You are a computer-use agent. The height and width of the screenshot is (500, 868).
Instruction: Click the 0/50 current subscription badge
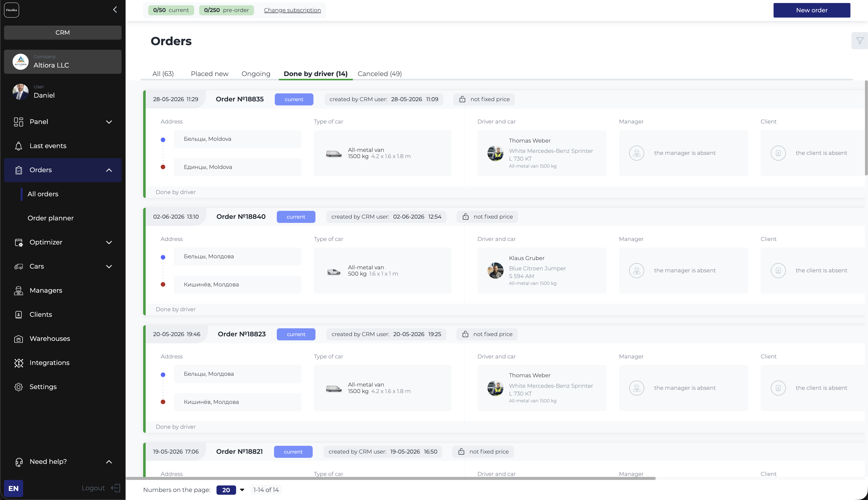[x=171, y=10]
